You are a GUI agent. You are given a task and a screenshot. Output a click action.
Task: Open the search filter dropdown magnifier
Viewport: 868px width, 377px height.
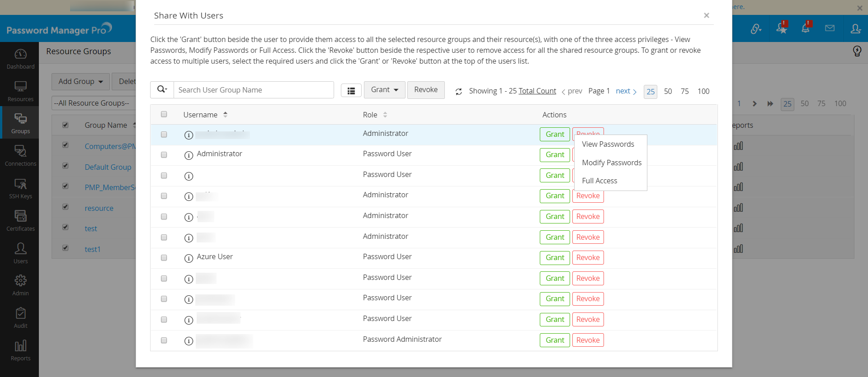pos(162,90)
